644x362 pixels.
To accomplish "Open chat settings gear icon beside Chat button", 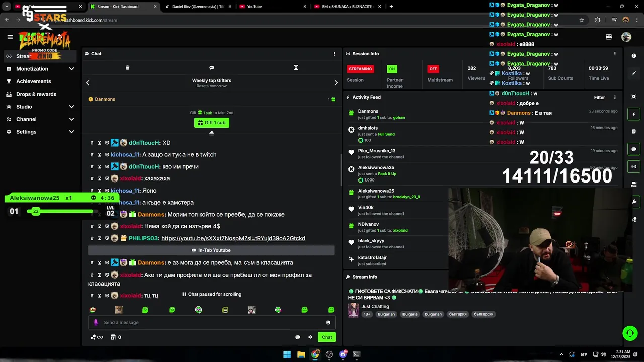I will coord(310,337).
